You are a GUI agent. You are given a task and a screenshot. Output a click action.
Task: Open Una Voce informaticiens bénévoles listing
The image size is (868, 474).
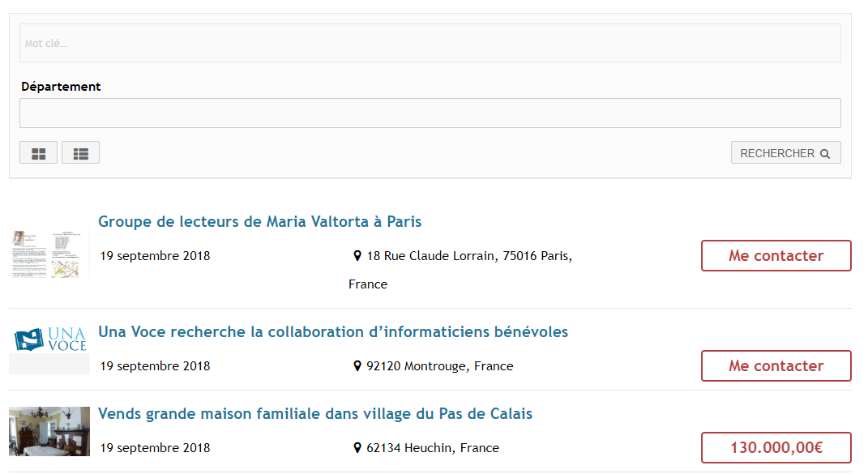(332, 332)
